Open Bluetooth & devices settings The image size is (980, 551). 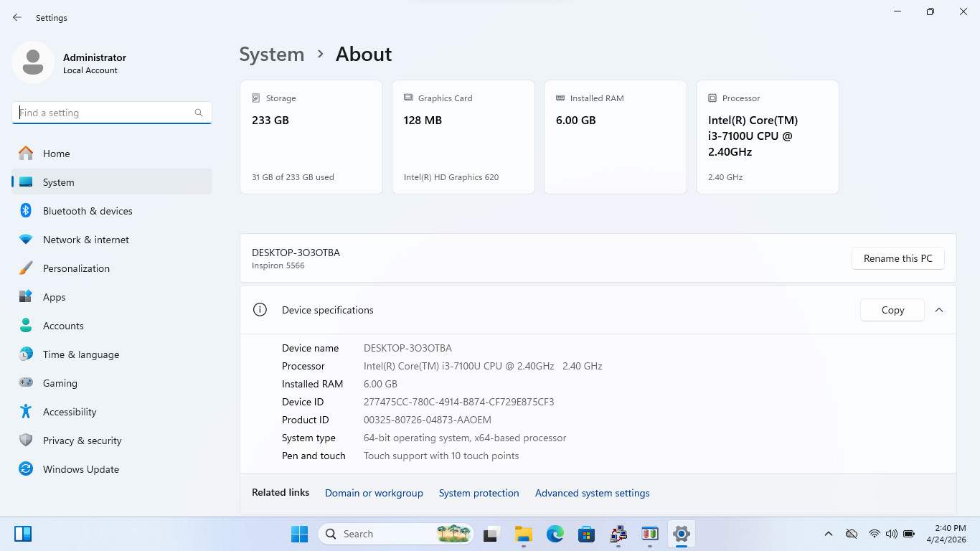coord(112,211)
